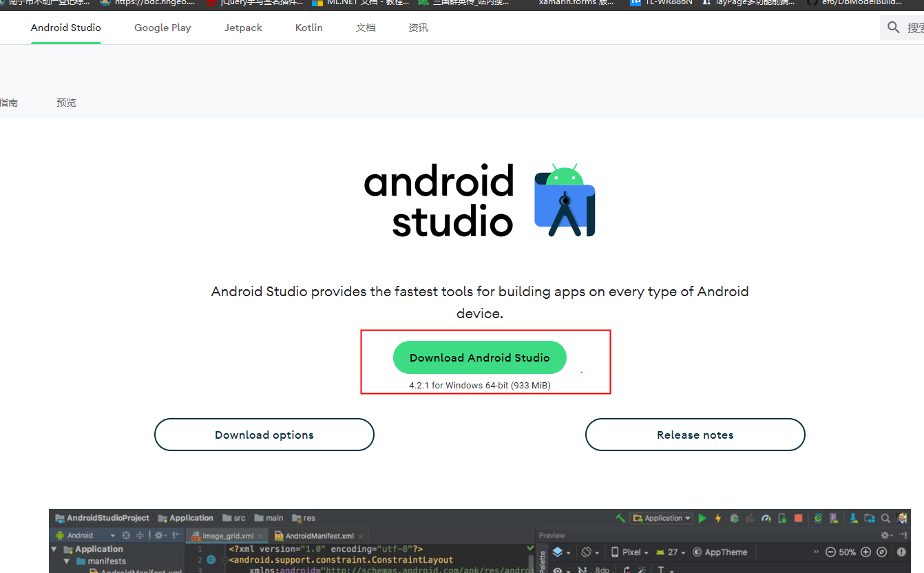Close the image_grid.xml tab

(261, 536)
